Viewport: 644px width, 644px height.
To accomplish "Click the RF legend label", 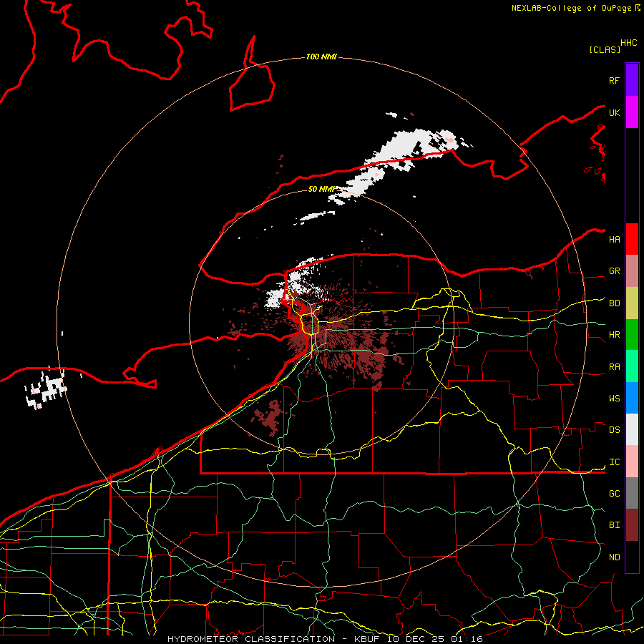I will point(614,80).
